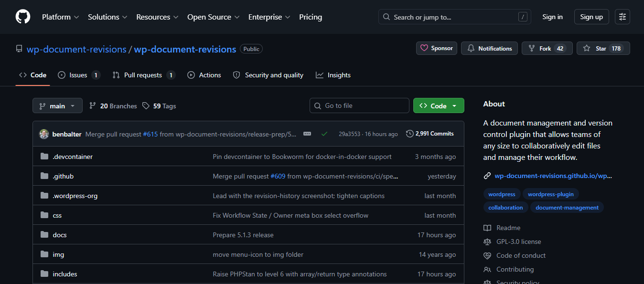Viewport: 644px width, 284px height.
Task: Expand the Enterprise menu
Action: (x=269, y=17)
